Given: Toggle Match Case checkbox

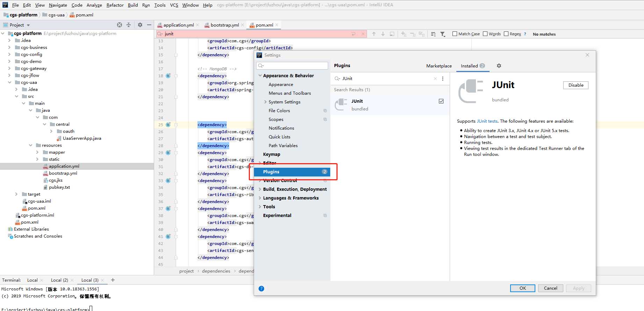Looking at the screenshot, I should (455, 34).
